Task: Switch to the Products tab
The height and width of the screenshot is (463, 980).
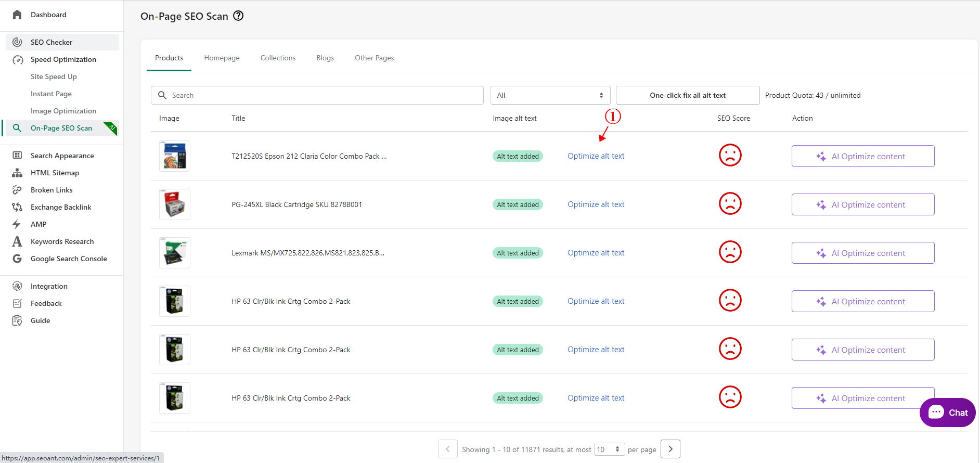Action: coord(169,58)
